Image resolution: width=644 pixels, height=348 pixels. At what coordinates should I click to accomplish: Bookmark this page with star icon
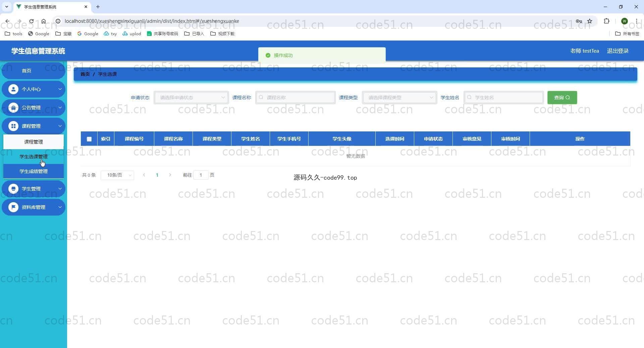pos(590,21)
